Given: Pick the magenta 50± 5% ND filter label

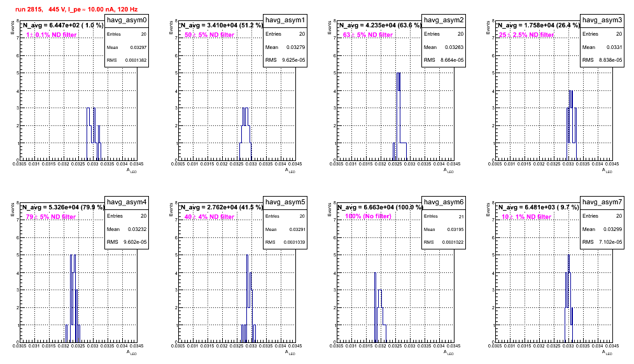Looking at the screenshot, I should (x=209, y=35).
